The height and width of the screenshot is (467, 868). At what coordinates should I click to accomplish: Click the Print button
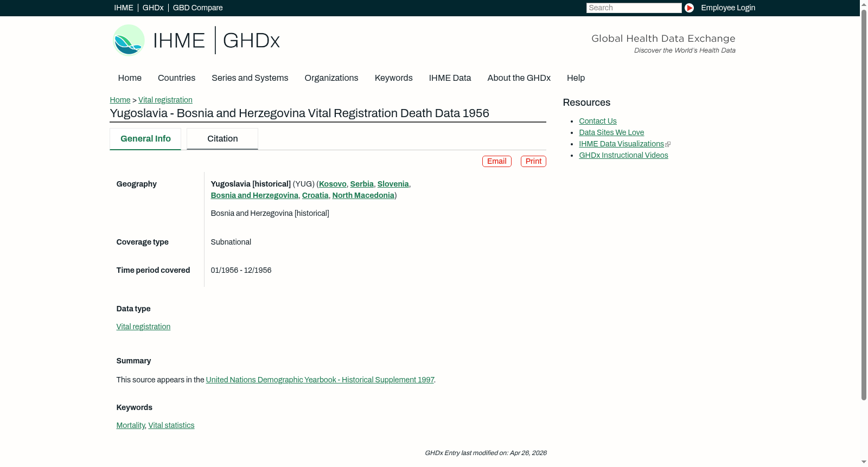pyautogui.click(x=533, y=161)
